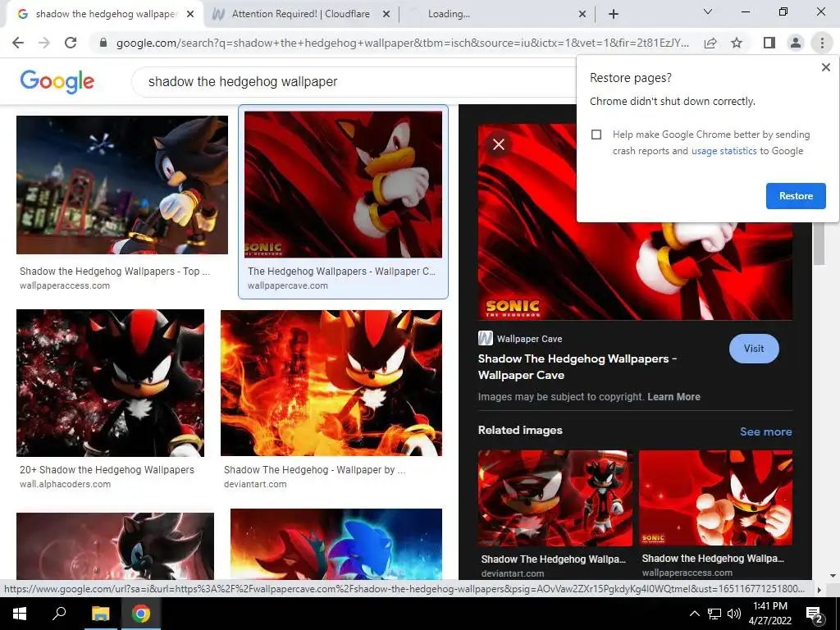Close the Loading tab

click(582, 14)
